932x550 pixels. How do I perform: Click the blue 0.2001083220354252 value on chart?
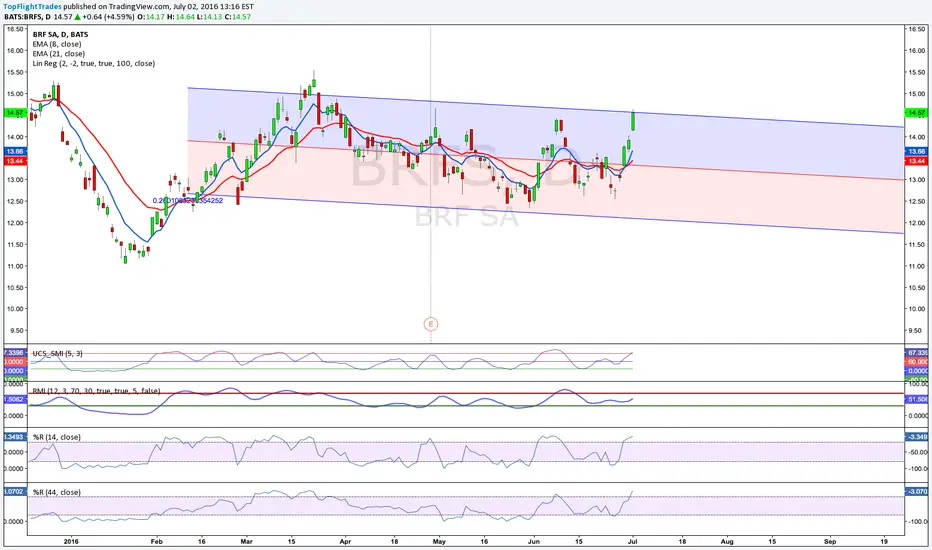click(188, 200)
